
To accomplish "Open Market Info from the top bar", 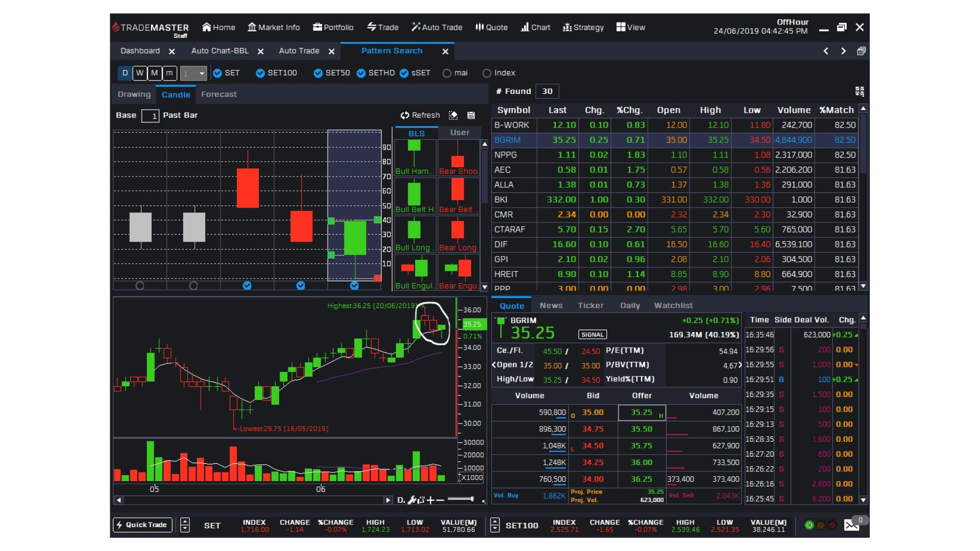I will click(x=274, y=27).
